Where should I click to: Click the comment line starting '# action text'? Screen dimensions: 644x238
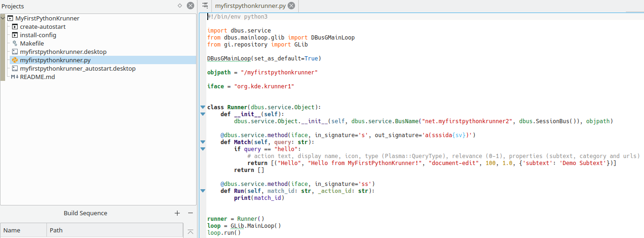[443, 156]
